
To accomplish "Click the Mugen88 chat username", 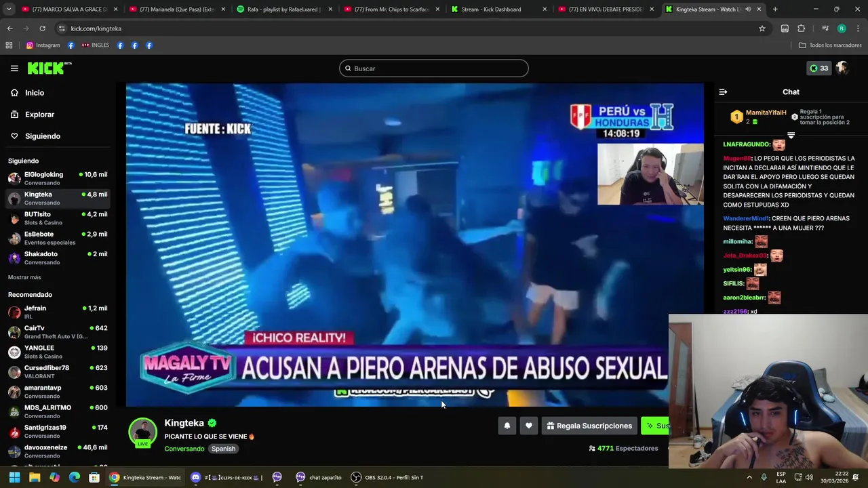I will [x=737, y=158].
